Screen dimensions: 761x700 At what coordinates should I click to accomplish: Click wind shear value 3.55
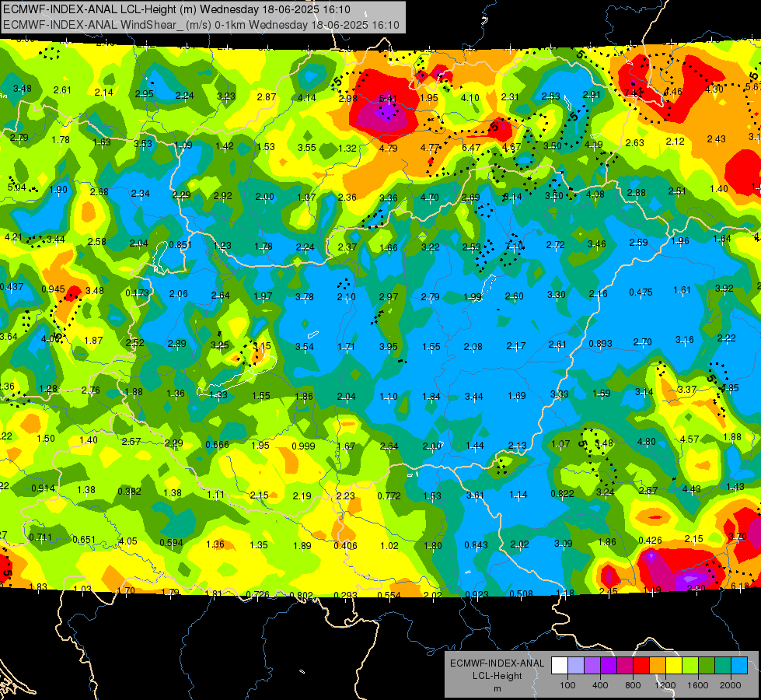pos(307,147)
